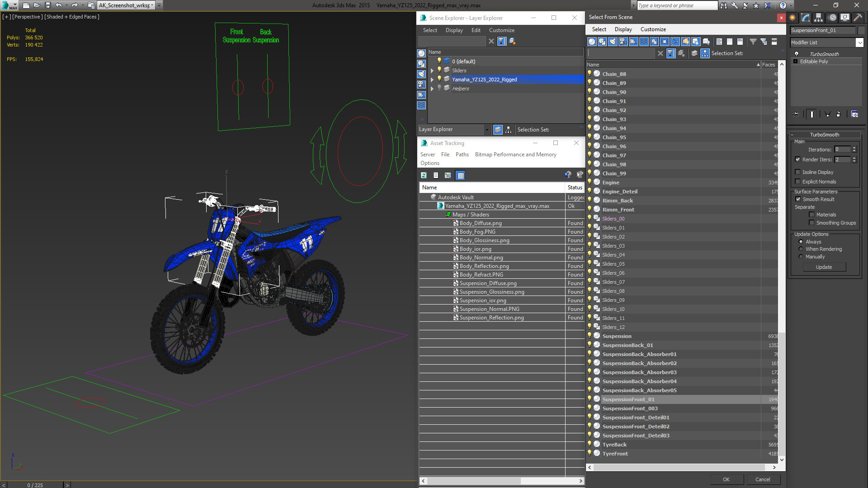Open Configure Modifier Sets icon
868x488 pixels.
click(854, 114)
